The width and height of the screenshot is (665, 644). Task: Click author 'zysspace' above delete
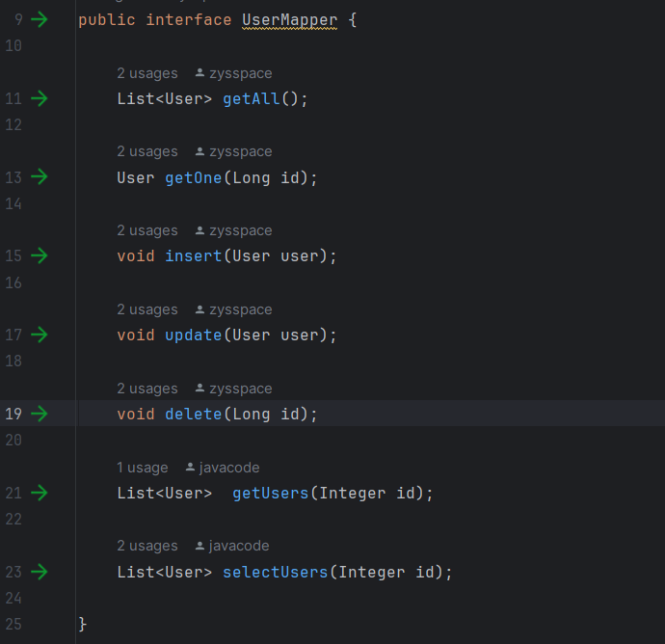click(x=233, y=389)
